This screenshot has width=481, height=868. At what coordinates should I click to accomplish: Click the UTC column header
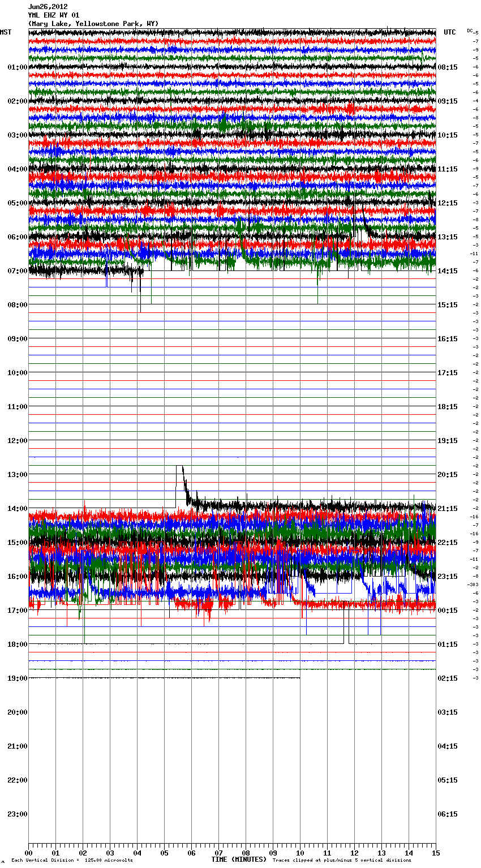450,32
